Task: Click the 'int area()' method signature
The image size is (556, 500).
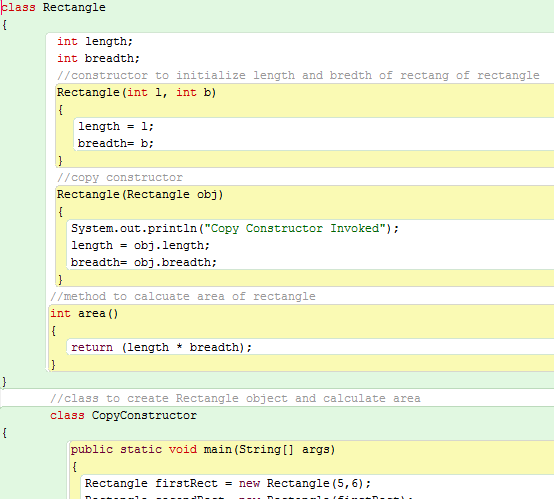Action: [x=84, y=314]
